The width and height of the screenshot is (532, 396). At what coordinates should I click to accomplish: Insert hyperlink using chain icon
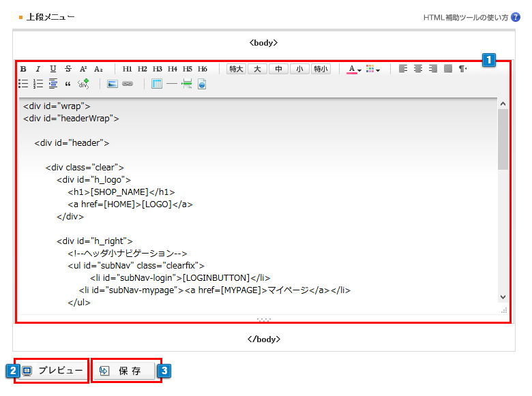128,84
